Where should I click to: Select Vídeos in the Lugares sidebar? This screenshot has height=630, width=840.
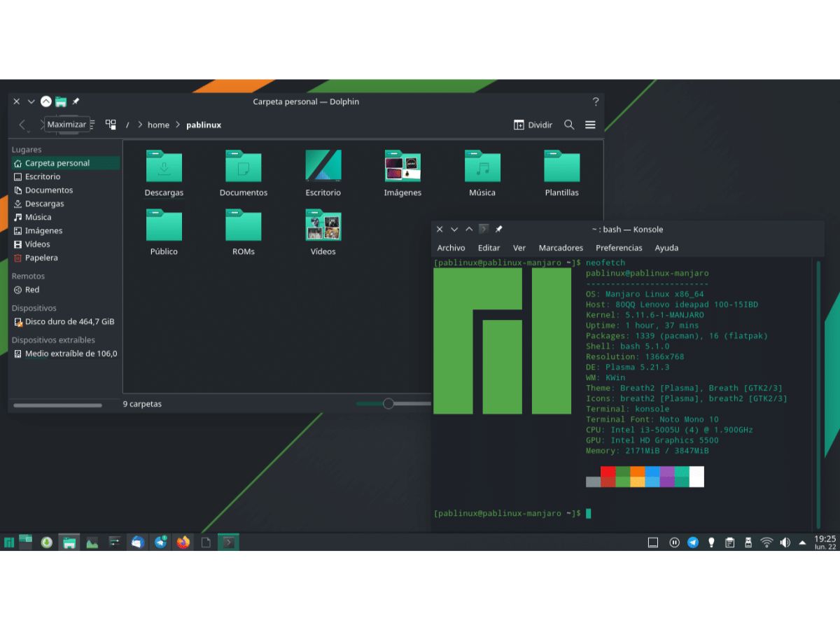(x=65, y=244)
